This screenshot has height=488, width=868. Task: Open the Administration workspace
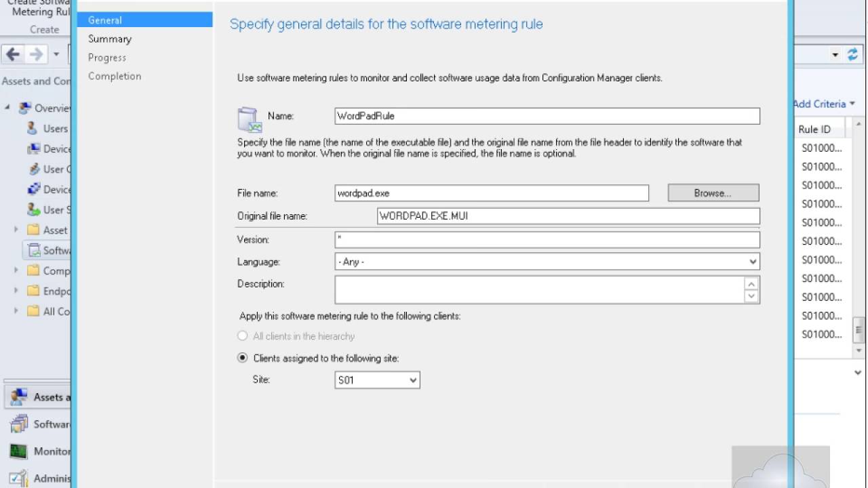coord(37,479)
